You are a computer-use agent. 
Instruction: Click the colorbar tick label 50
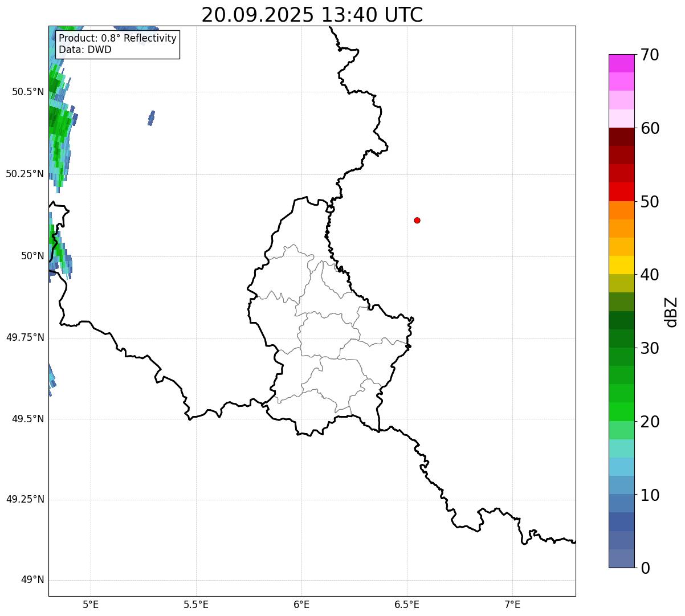(650, 202)
